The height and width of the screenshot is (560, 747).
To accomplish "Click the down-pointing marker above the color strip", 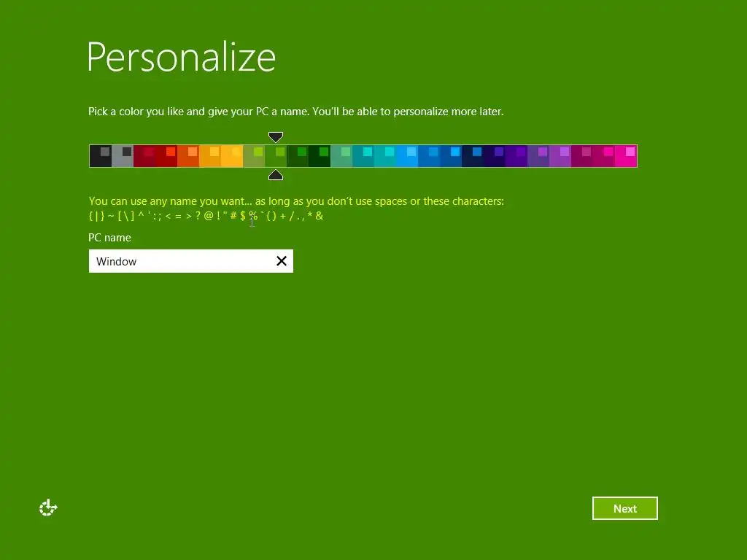I will [276, 137].
